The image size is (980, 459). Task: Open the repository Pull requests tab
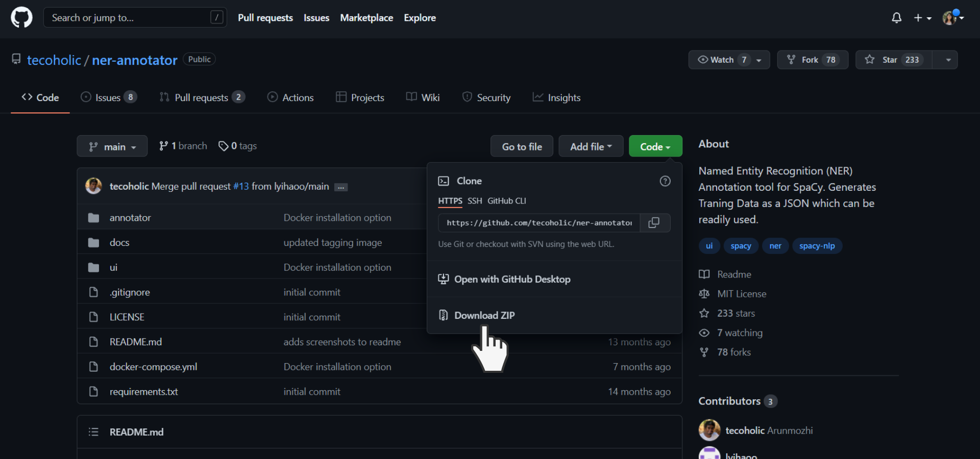click(202, 97)
